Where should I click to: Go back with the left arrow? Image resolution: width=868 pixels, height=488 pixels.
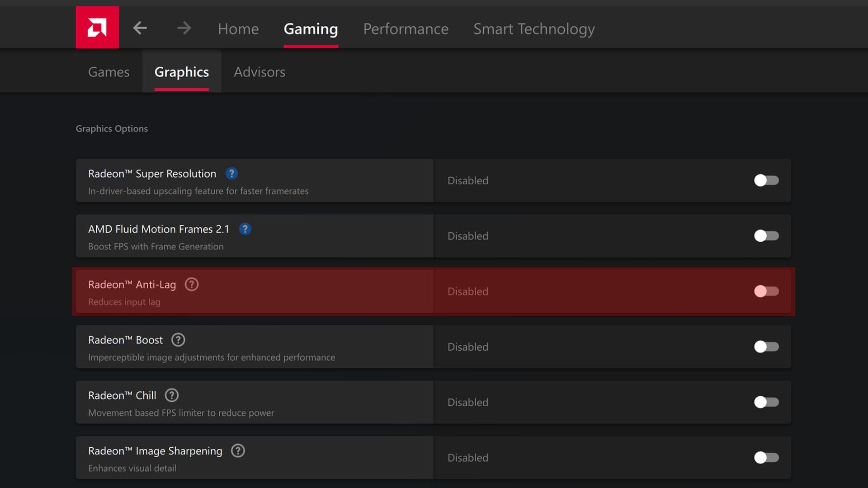140,28
